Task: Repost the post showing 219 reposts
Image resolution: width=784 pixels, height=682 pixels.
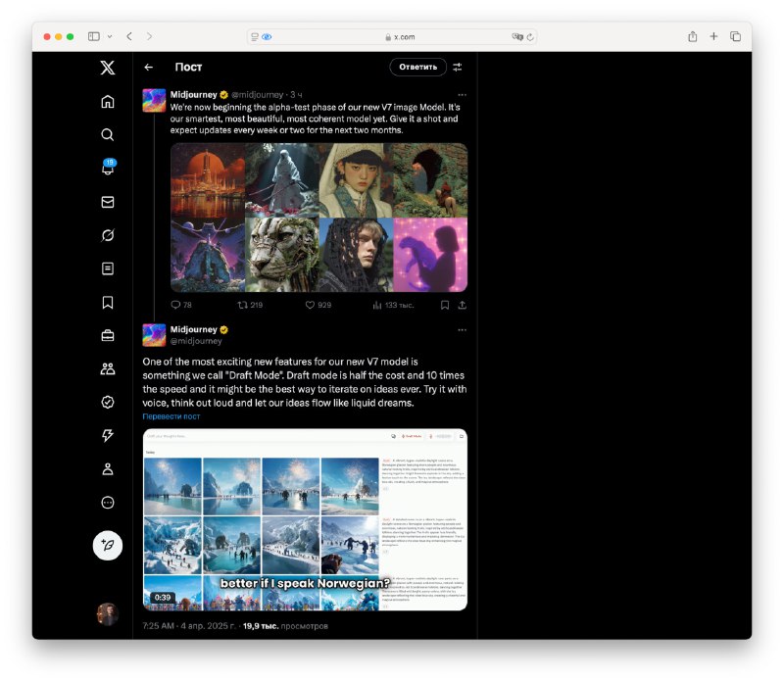Action: coord(250,305)
